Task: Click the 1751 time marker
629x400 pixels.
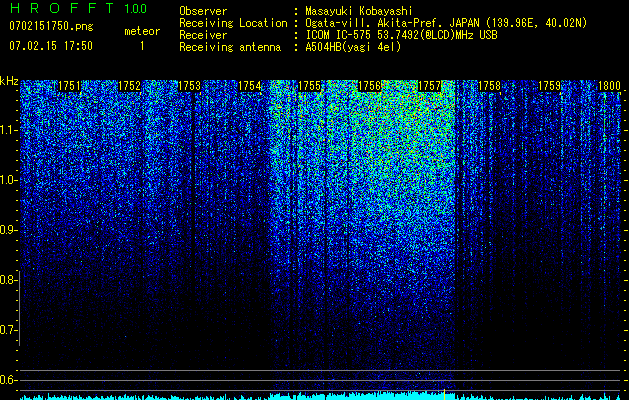Action: [69, 86]
